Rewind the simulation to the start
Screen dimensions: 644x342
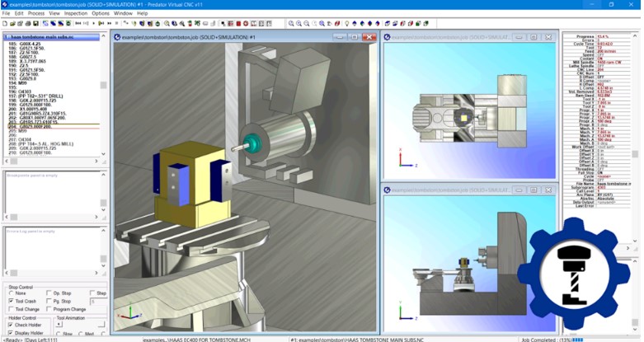tap(78, 23)
